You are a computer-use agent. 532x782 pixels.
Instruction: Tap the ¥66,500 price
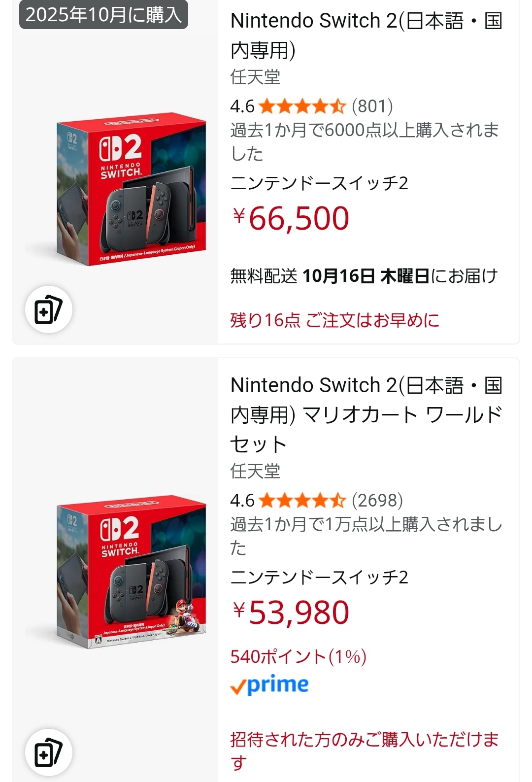point(291,218)
